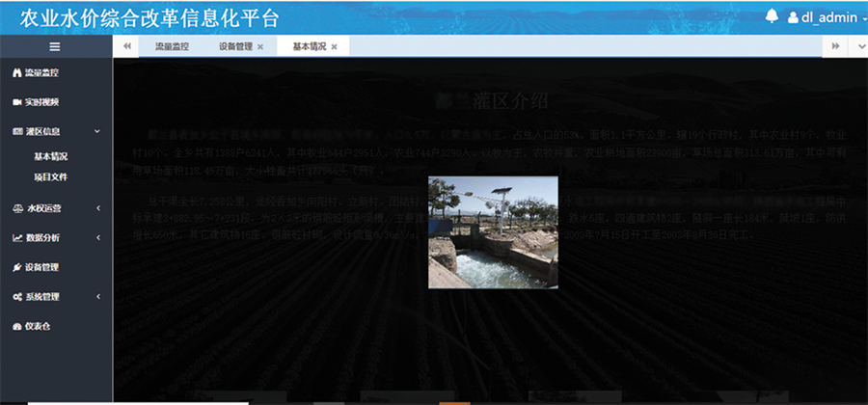Click the enlarged canal photo

coord(493,231)
